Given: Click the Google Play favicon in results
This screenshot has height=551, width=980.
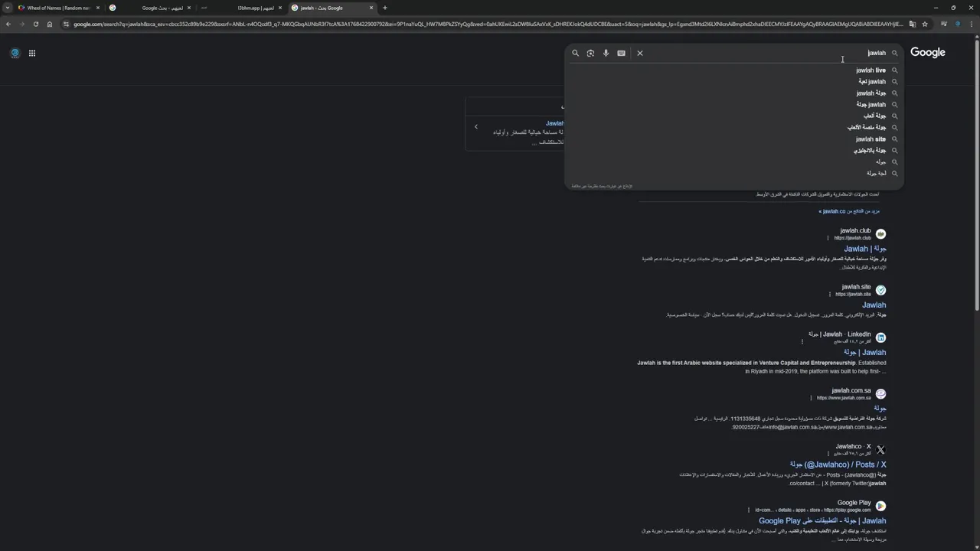Looking at the screenshot, I should (x=880, y=506).
